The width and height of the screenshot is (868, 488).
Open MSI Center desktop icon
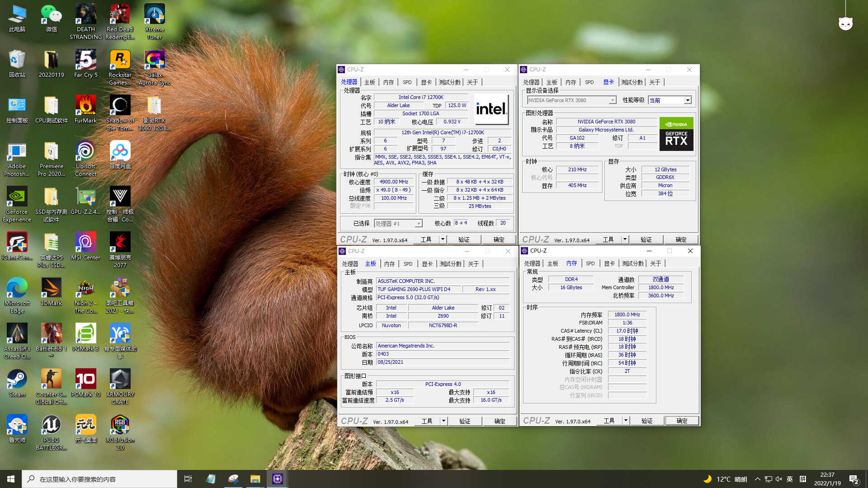(x=86, y=247)
